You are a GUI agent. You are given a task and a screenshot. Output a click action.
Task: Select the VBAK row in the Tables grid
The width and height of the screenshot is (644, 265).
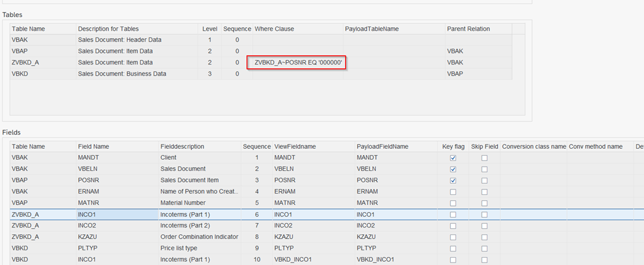[x=42, y=40]
